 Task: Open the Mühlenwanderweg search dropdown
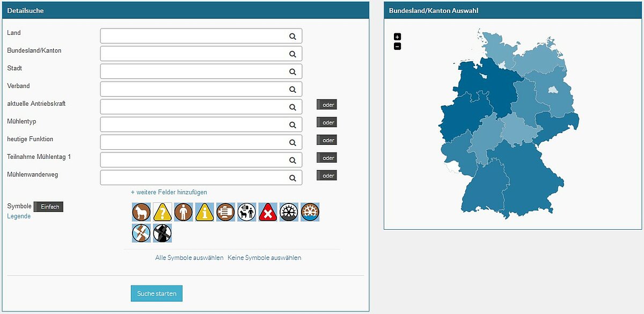coord(201,178)
